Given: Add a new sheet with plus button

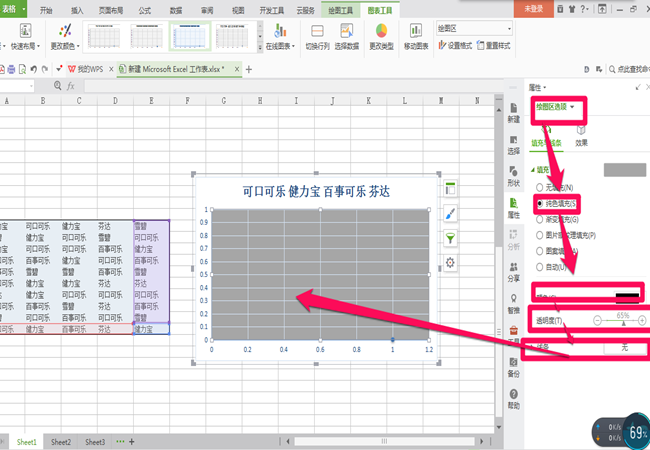Looking at the screenshot, I should coord(132,442).
